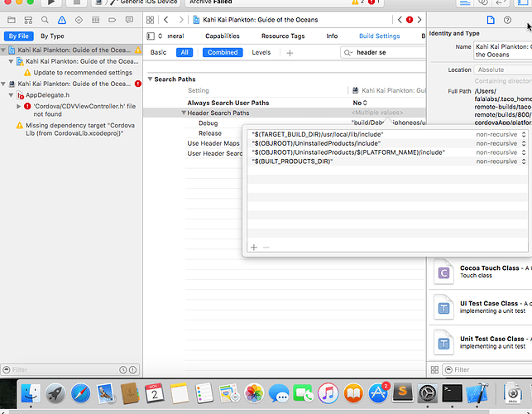Open the partially hidden General tab
The image size is (532, 414).
tap(175, 36)
